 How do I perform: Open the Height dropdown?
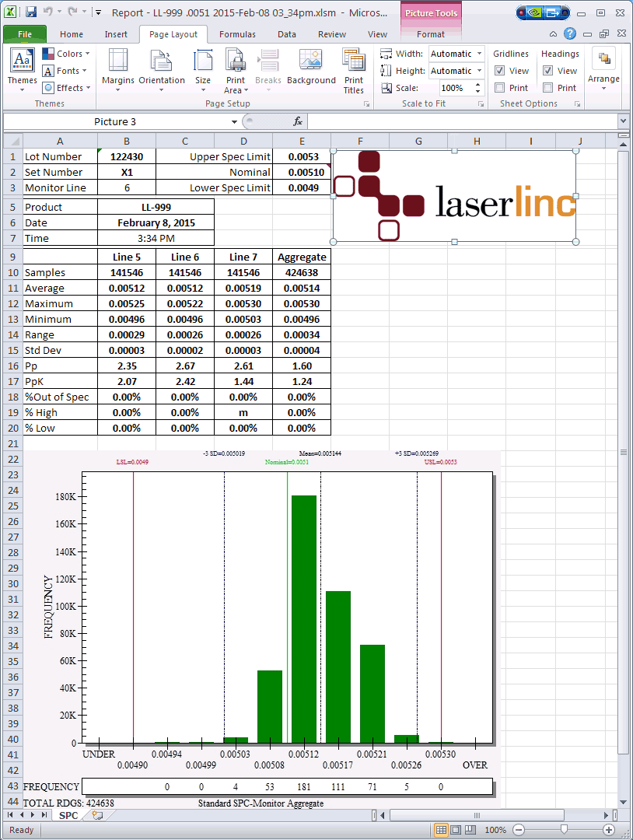(478, 71)
